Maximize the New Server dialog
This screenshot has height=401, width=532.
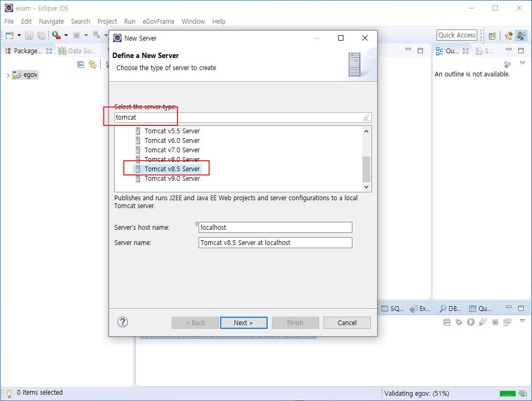click(x=341, y=38)
